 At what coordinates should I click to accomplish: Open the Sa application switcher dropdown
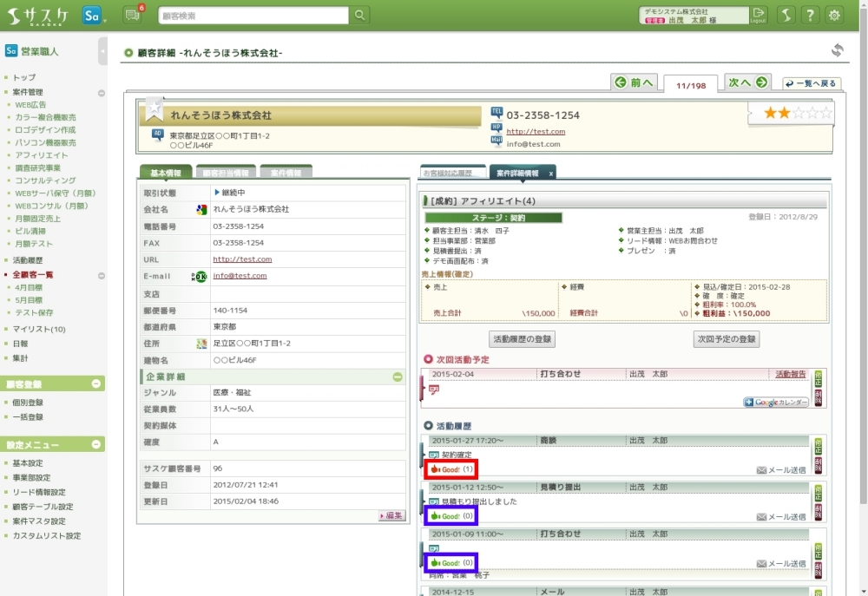point(95,16)
